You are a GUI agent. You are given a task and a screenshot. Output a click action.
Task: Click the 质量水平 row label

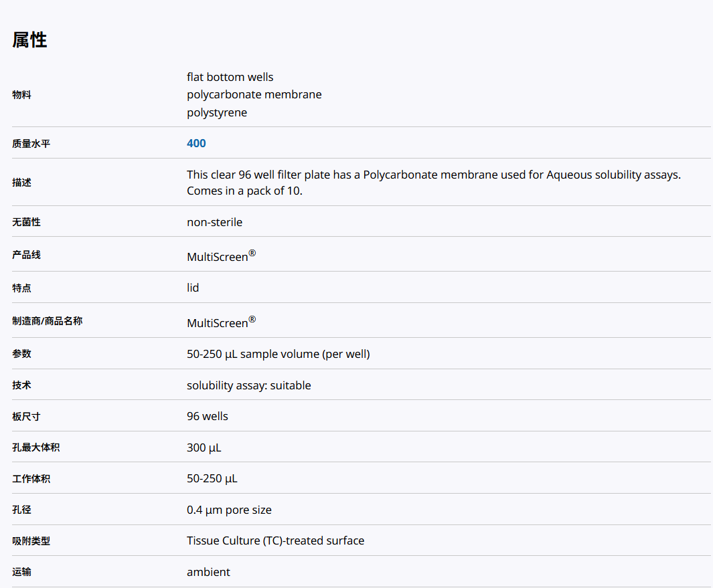pos(31,143)
